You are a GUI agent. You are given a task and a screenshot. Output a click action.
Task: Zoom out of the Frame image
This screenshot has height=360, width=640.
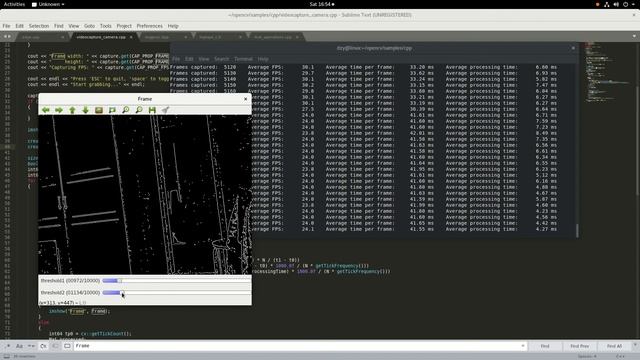tap(139, 110)
